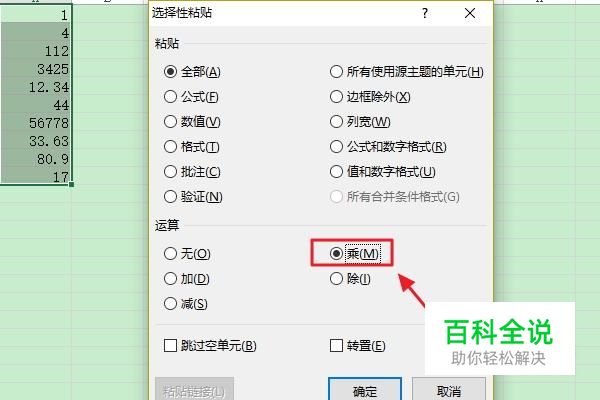Select the 减(S) operation
Screen dimensions: 600x400
coord(186,304)
